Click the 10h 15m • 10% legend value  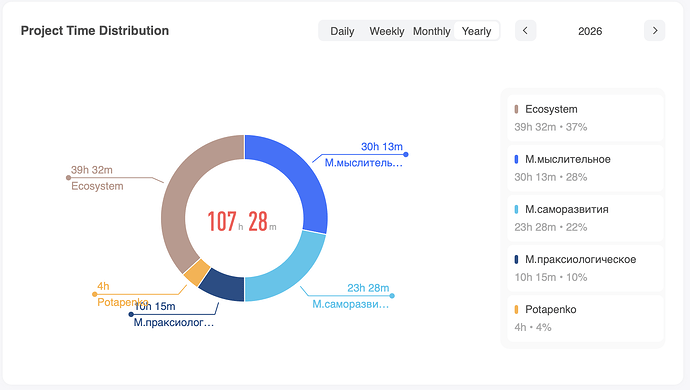coord(551,277)
